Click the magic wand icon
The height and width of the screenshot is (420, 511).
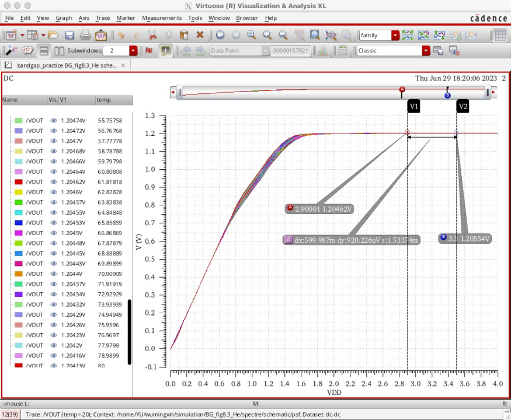(x=12, y=51)
